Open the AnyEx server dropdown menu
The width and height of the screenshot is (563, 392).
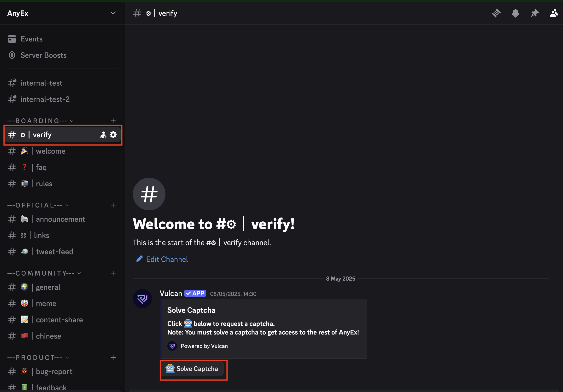113,13
